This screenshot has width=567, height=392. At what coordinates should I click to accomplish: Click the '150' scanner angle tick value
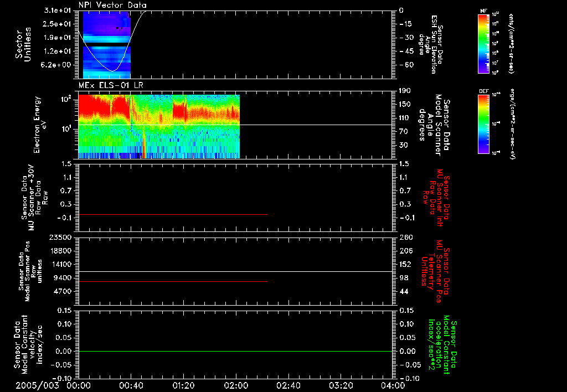point(405,104)
